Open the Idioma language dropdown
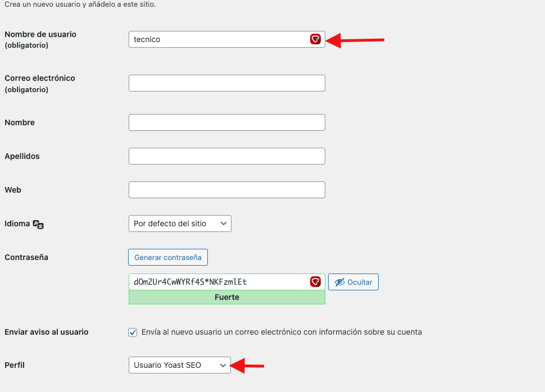This screenshot has height=392, width=545. [x=180, y=224]
